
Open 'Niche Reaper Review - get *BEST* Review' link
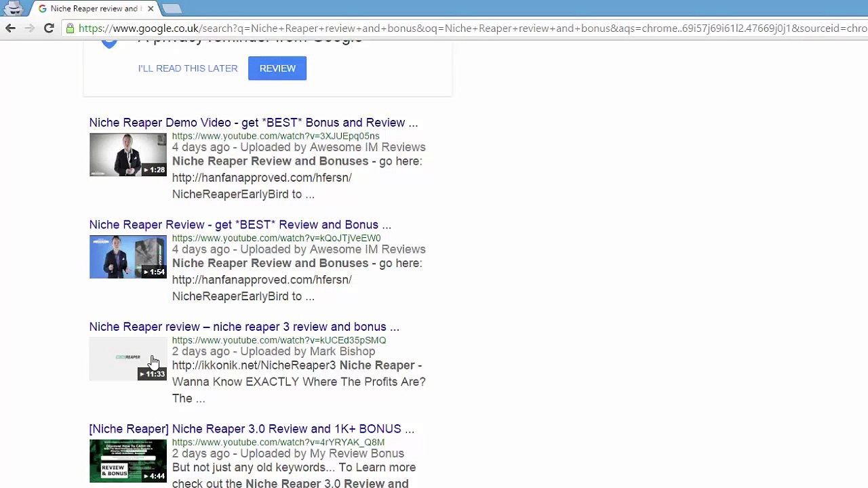tap(240, 225)
